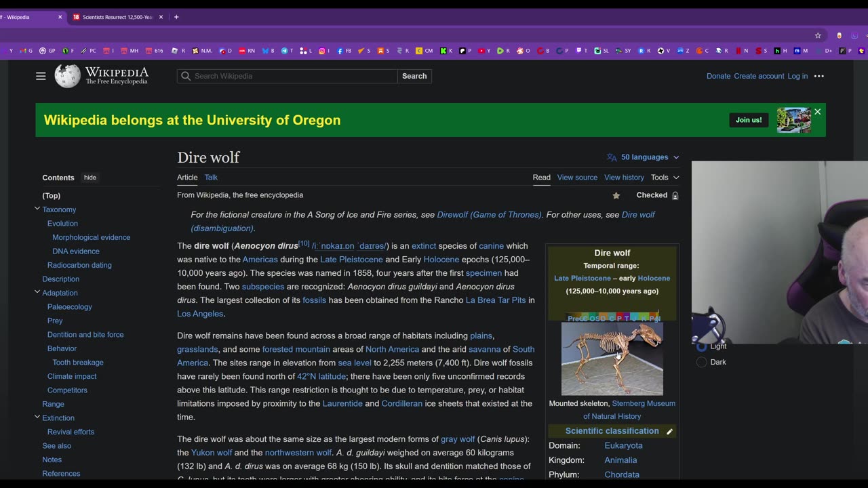Image resolution: width=868 pixels, height=488 pixels.
Task: Focus the Search Wikipedia input field
Action: click(x=288, y=76)
